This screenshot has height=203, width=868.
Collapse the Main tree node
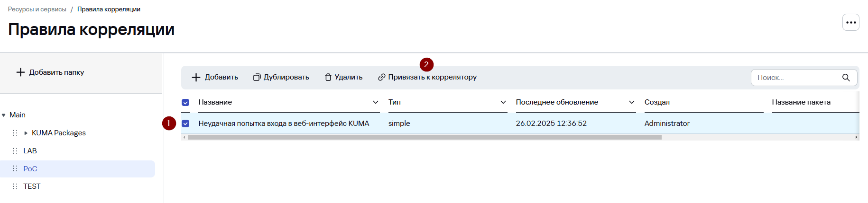4,115
